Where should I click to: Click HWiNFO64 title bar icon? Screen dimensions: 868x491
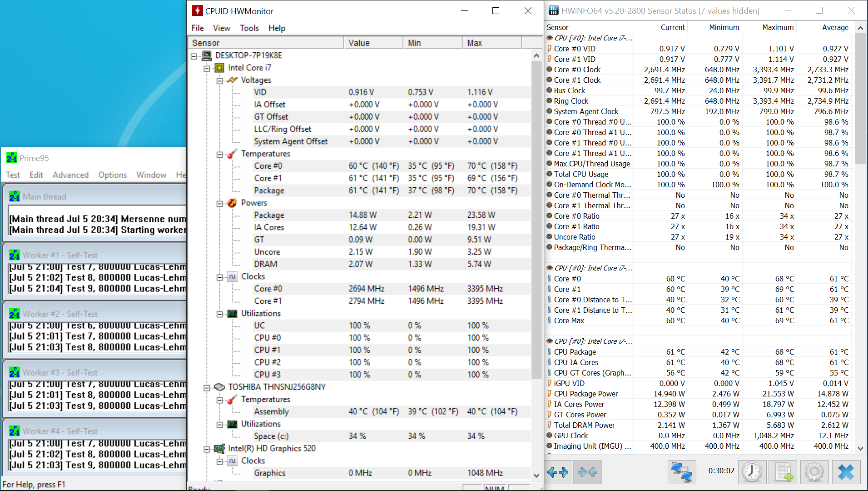[554, 10]
